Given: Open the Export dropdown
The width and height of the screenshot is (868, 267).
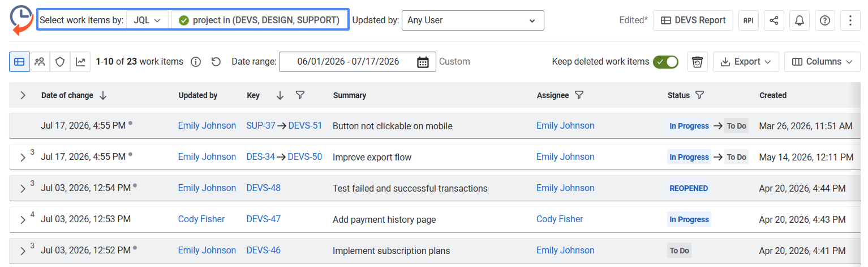Looking at the screenshot, I should tap(746, 62).
